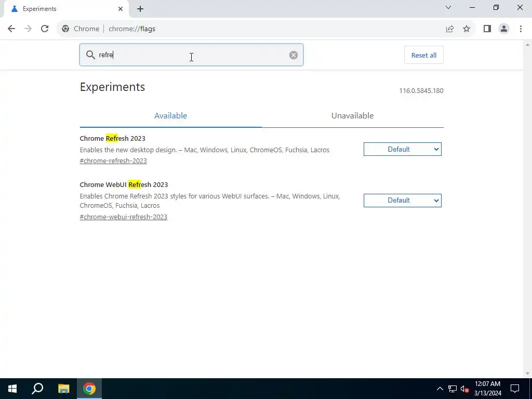Open the tab search chevron
532x399 pixels.
click(448, 7)
